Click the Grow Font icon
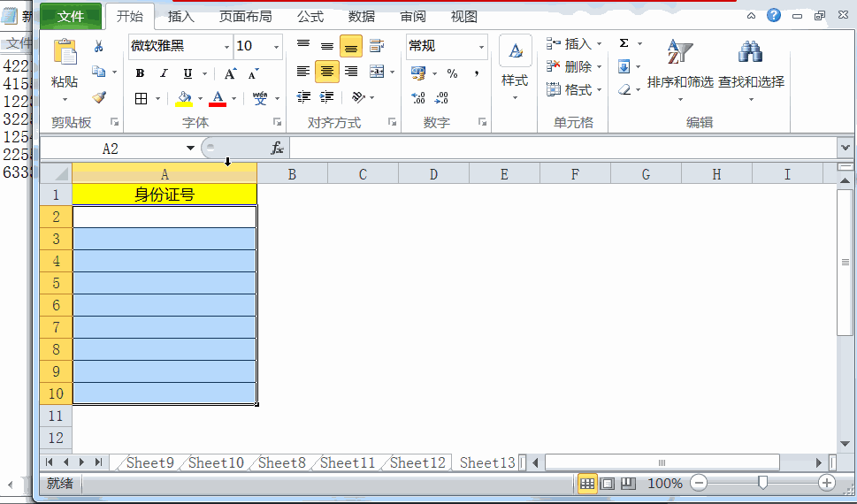 coord(230,73)
